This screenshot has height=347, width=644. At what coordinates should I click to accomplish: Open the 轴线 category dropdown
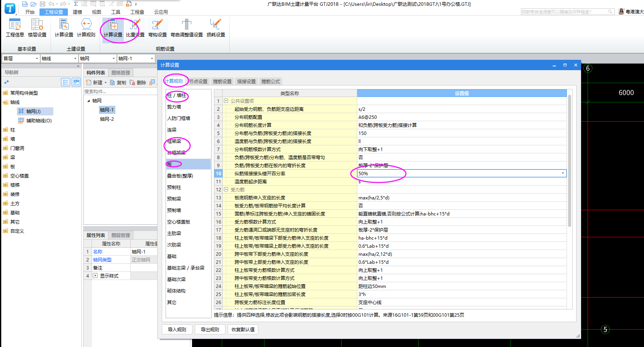[x=75, y=58]
